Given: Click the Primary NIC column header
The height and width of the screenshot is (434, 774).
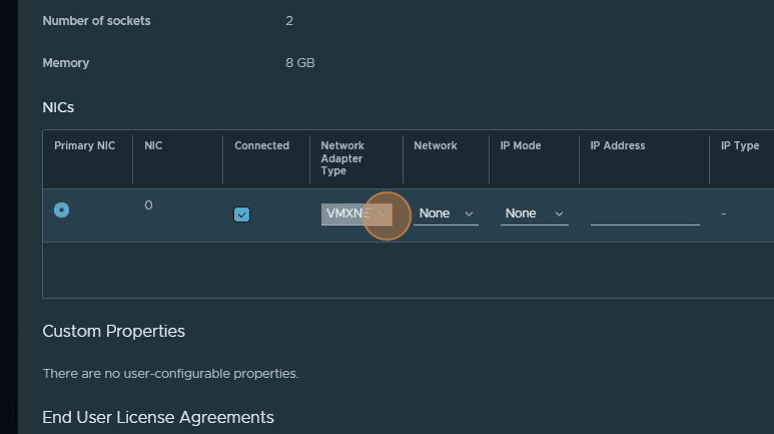Looking at the screenshot, I should [x=84, y=146].
